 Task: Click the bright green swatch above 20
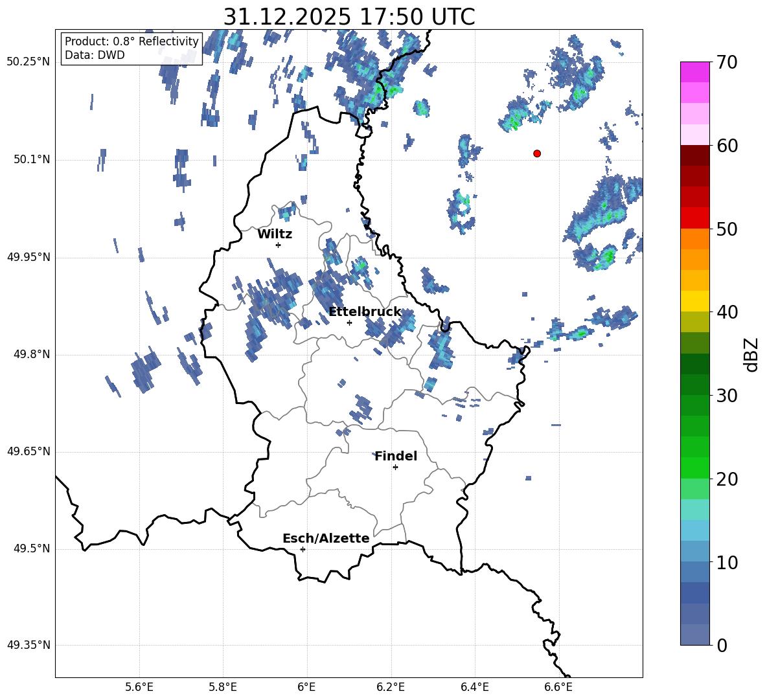[x=695, y=468]
